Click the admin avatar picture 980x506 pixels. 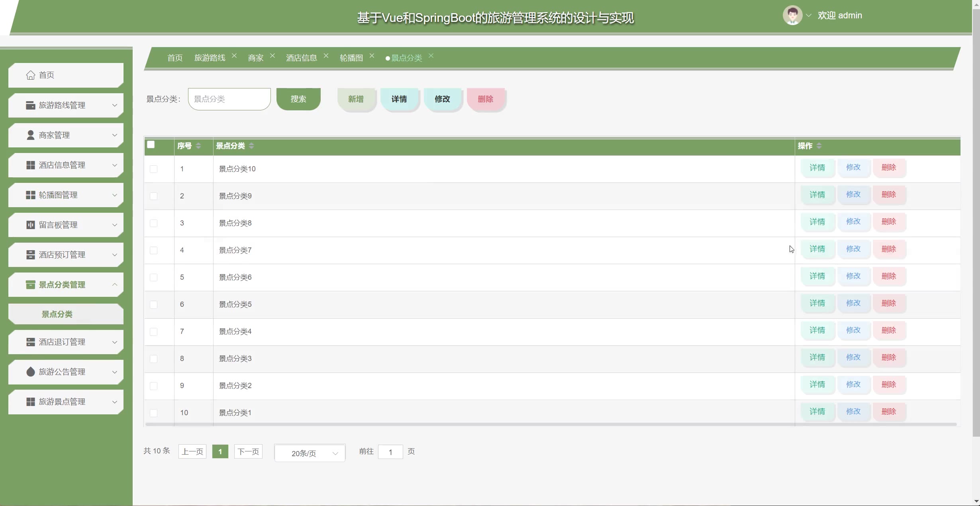click(792, 16)
